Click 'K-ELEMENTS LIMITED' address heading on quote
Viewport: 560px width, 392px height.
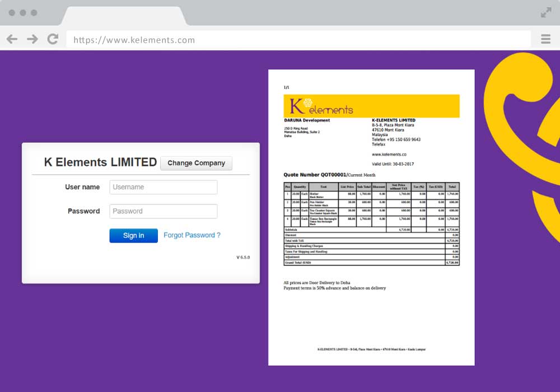point(394,120)
